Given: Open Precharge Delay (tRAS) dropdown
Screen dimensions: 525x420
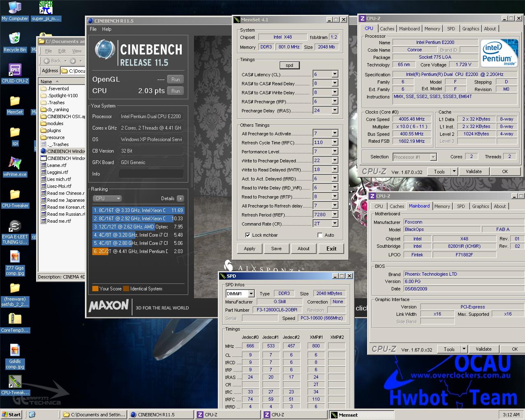Looking at the screenshot, I should 335,110.
